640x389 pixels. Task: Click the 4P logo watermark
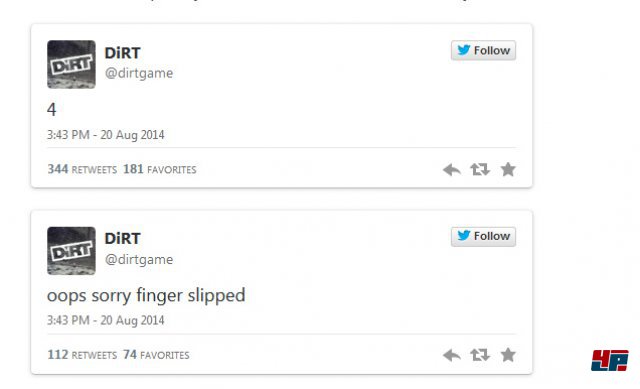(610, 360)
